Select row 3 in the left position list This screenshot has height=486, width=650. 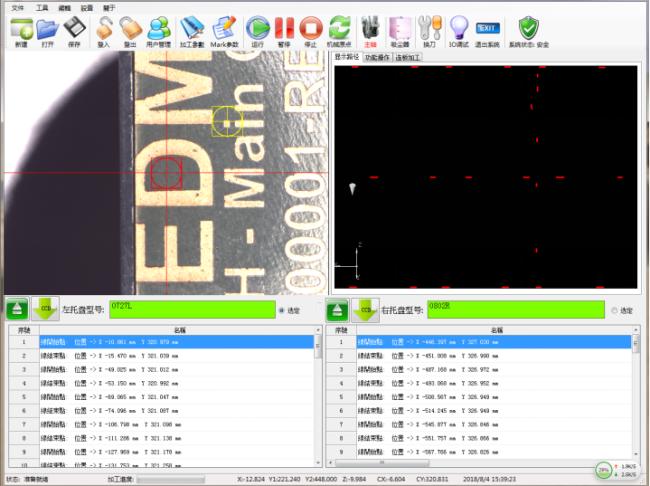(160, 369)
